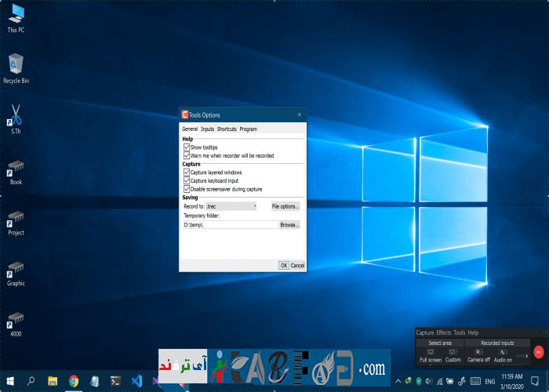Click Browse for temporary folder
The height and width of the screenshot is (392, 549).
tap(289, 225)
